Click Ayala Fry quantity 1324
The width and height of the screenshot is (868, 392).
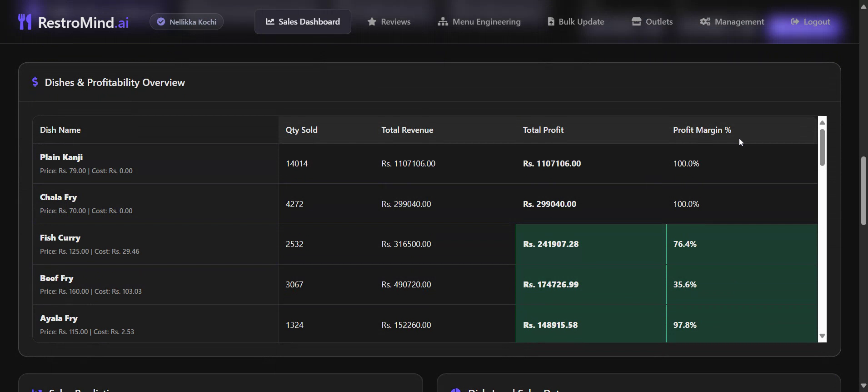[294, 325]
